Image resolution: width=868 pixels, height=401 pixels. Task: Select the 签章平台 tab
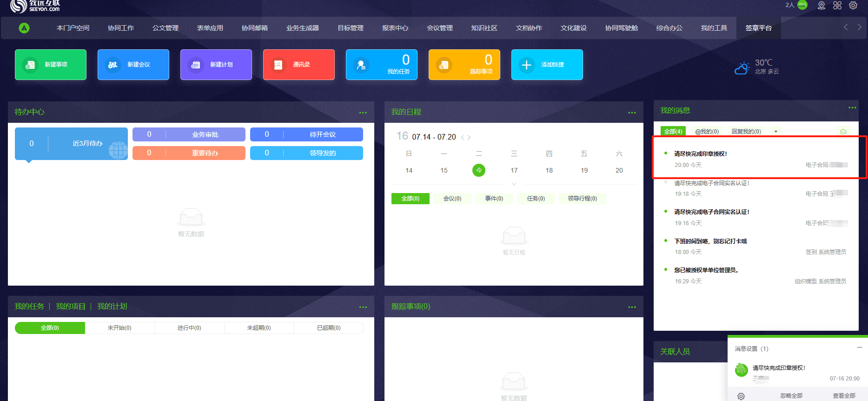pos(759,28)
